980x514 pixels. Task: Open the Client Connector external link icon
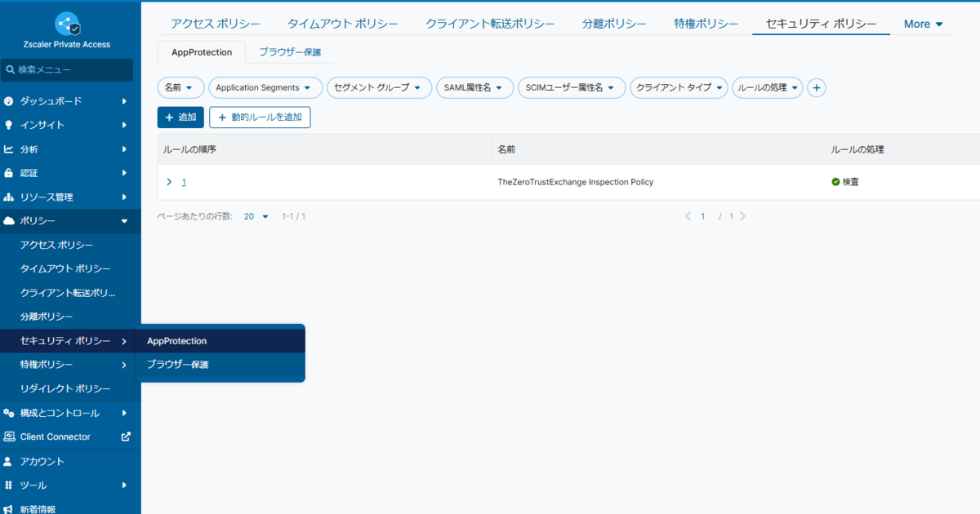(x=126, y=436)
